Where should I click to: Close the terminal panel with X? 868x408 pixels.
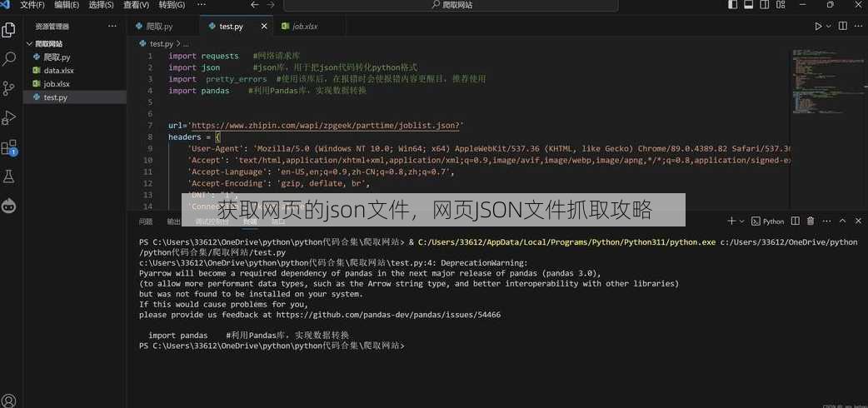pyautogui.click(x=858, y=221)
